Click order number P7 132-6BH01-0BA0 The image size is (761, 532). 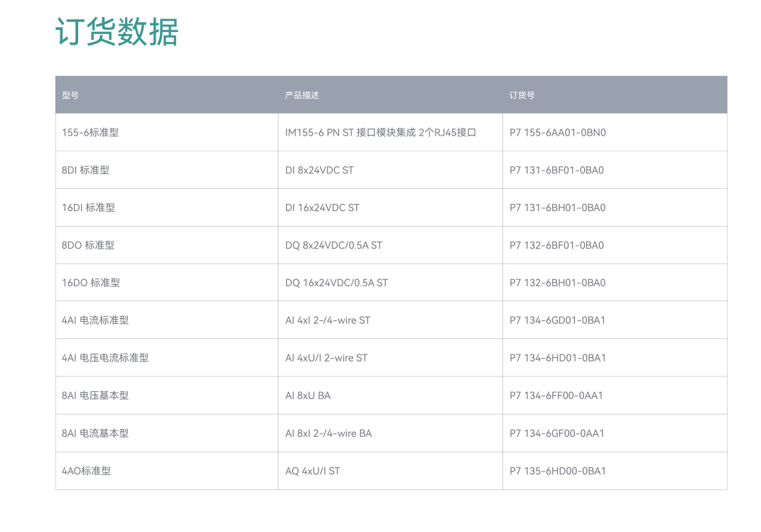(558, 283)
